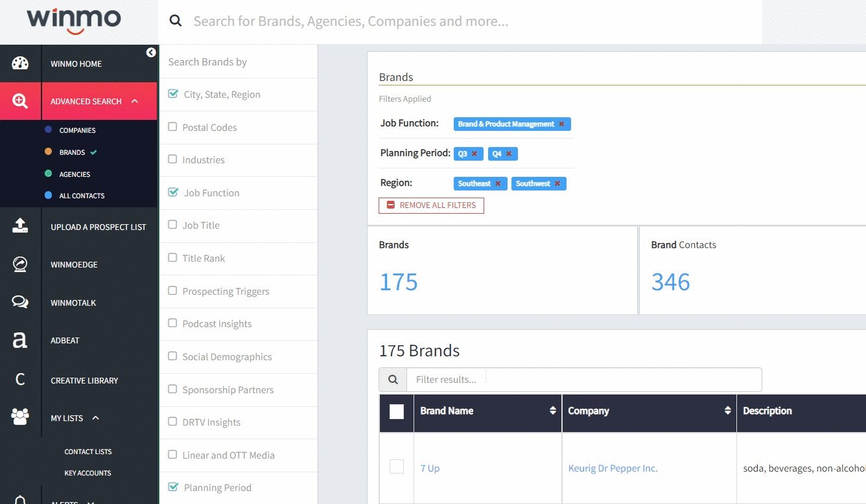Uncheck the Job Function filter
866x504 pixels.
click(173, 192)
